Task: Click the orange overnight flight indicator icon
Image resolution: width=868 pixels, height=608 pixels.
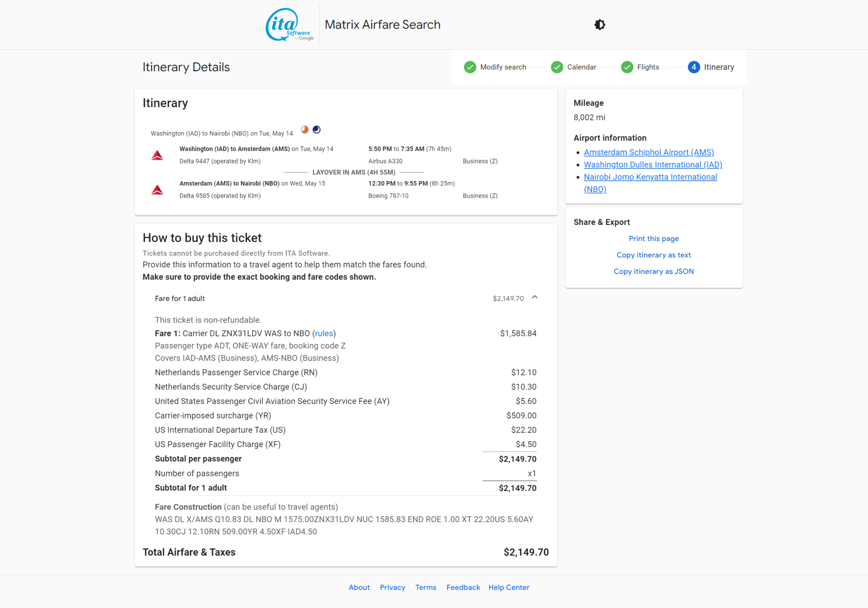Action: click(x=305, y=130)
